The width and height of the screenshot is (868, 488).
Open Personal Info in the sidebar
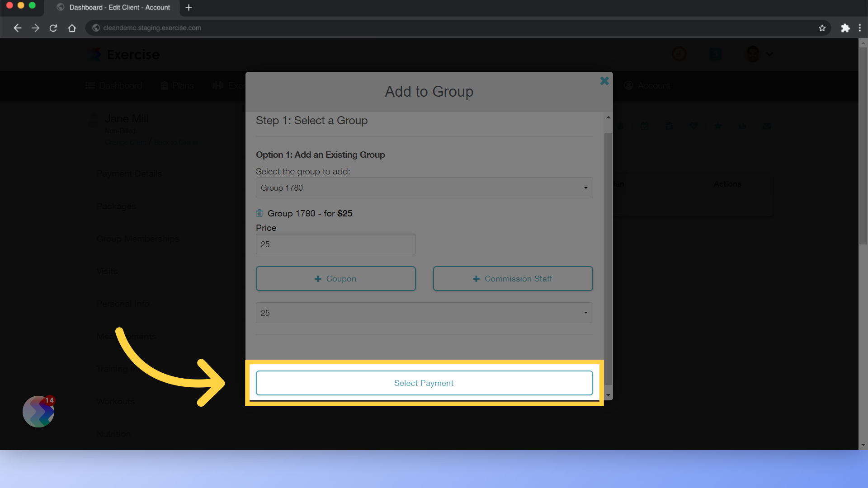123,304
